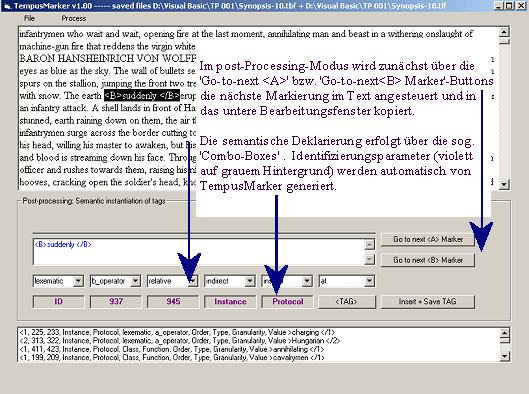The image size is (529, 394).
Task: Expand the indirect combo box
Action: pos(250,281)
